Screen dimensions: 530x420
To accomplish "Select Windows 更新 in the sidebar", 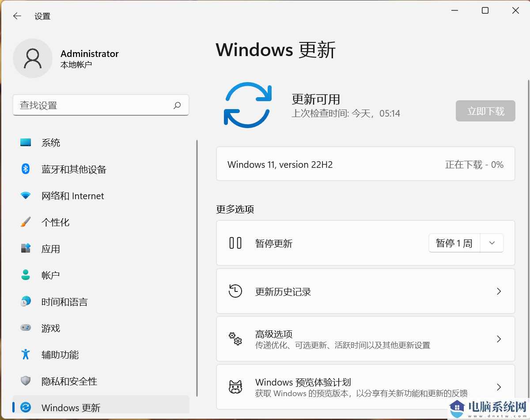I will coord(71,408).
